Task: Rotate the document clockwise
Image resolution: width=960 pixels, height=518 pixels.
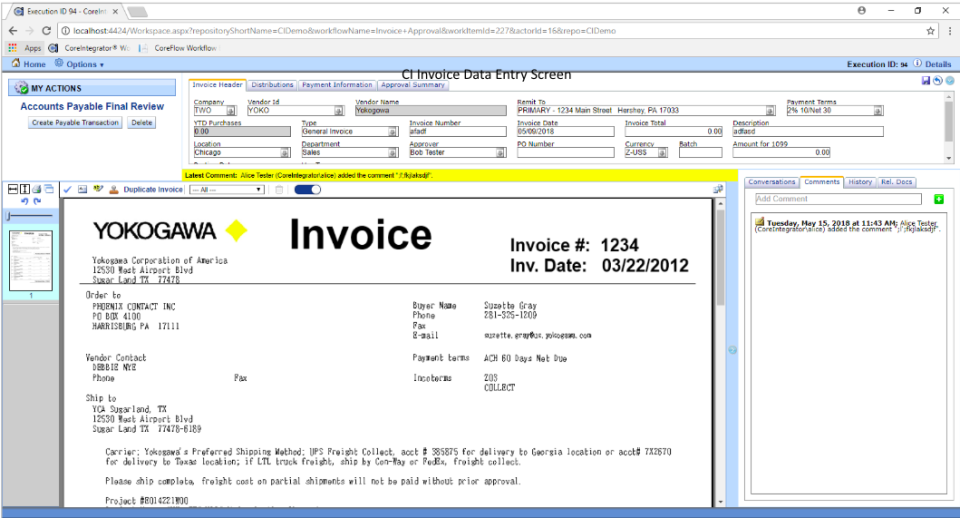Action: click(x=37, y=201)
